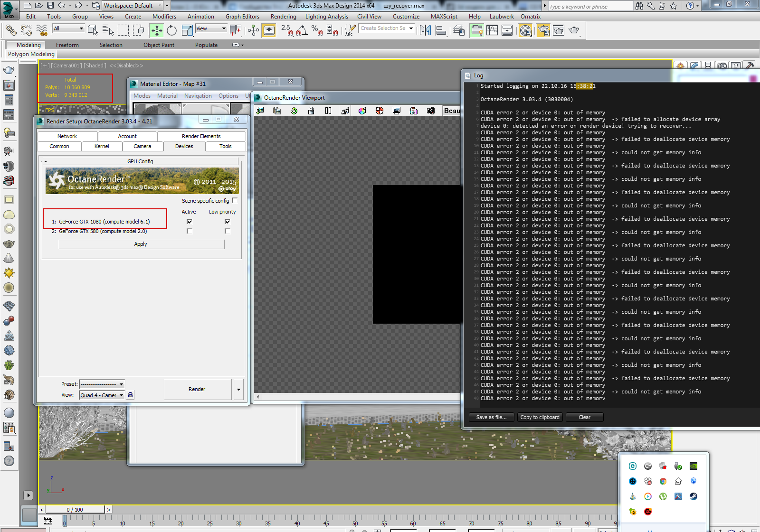Switch to the Network tab in Render Setup
Image resolution: width=760 pixels, height=532 pixels.
pyautogui.click(x=67, y=136)
